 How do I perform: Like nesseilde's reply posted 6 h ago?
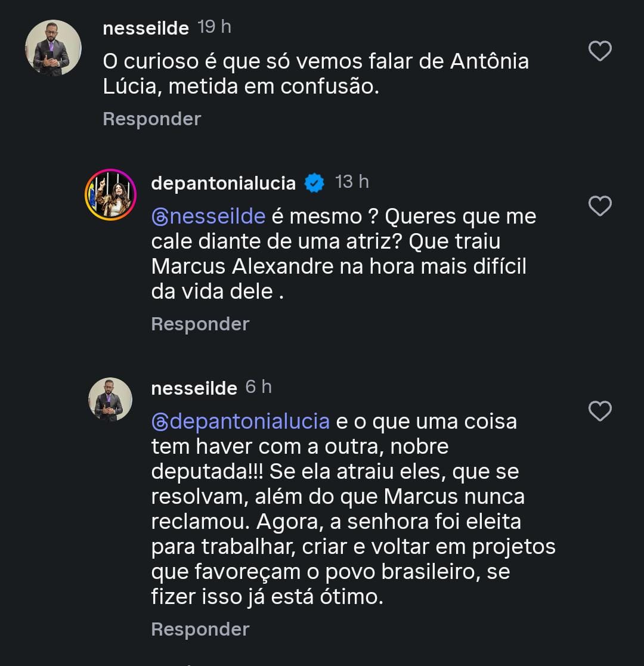coord(600,411)
